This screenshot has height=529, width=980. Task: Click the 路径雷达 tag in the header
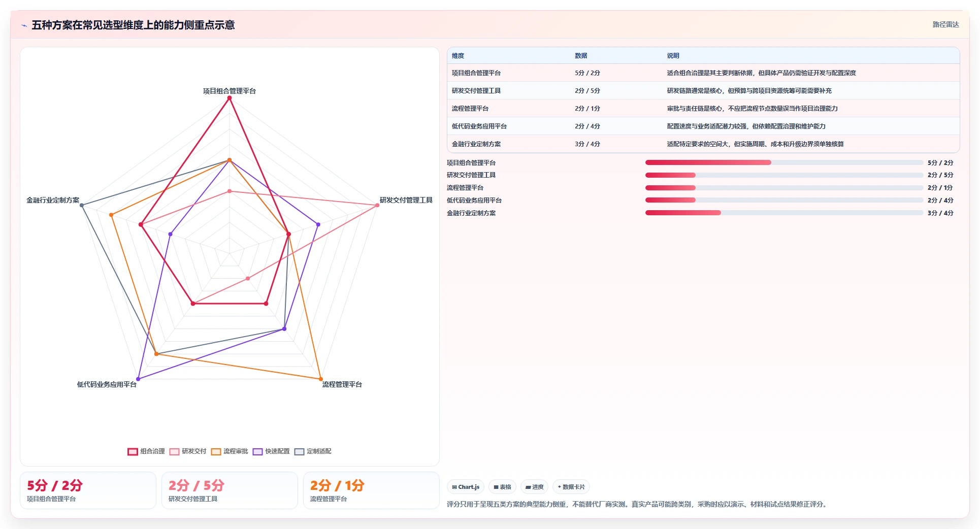point(945,24)
